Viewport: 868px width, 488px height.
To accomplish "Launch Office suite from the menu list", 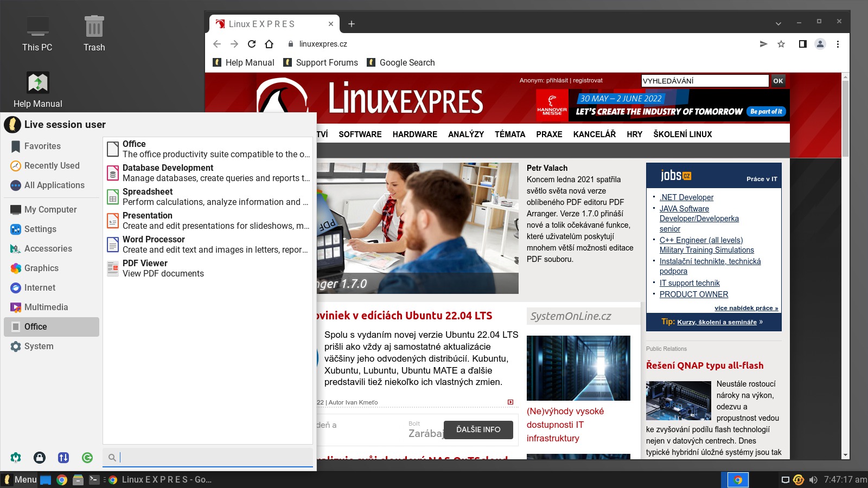I will point(208,149).
